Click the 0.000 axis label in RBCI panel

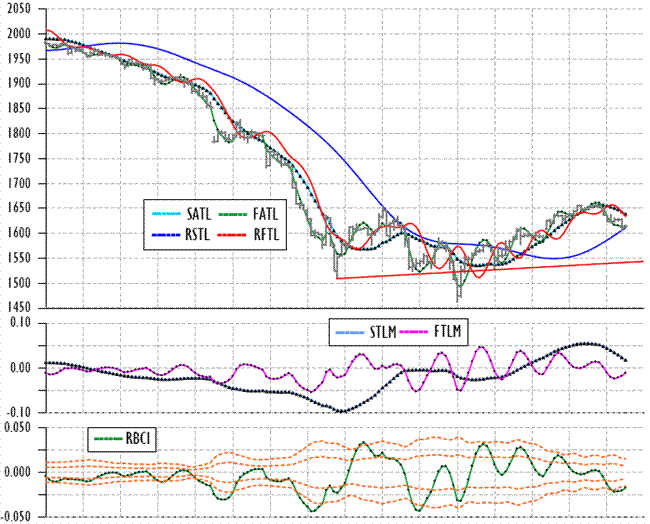pos(17,472)
